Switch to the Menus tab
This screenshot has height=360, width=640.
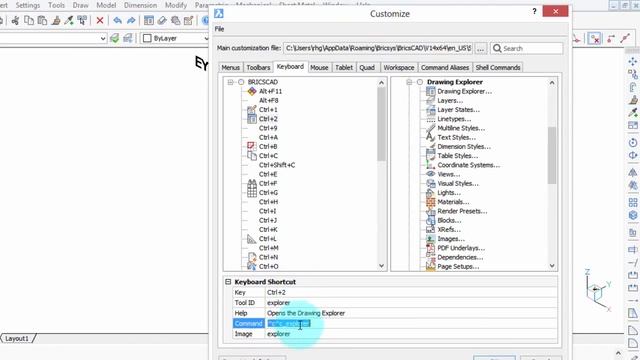(231, 67)
